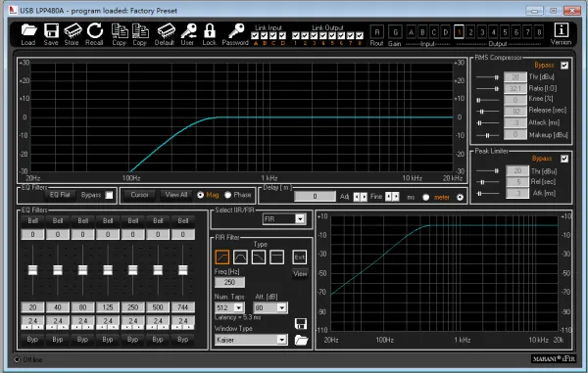This screenshot has height=373, width=588.
Task: Click the View All button
Action: (176, 195)
